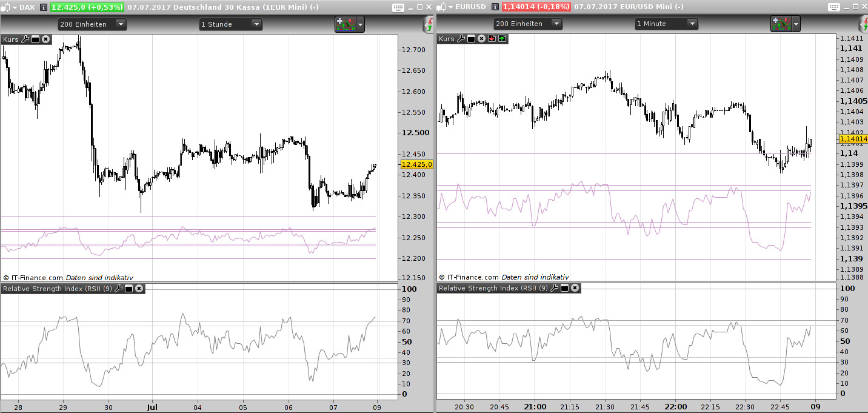Screen dimensions: 868x413
Task: Click the 1,1405 label on EURUSD axis
Action: (x=853, y=101)
